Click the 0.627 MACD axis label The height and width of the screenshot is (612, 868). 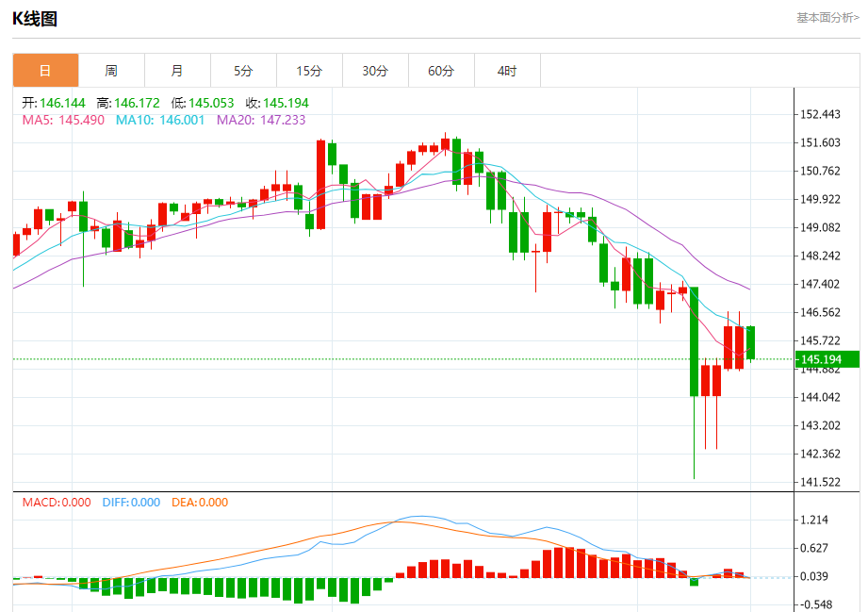(x=814, y=548)
